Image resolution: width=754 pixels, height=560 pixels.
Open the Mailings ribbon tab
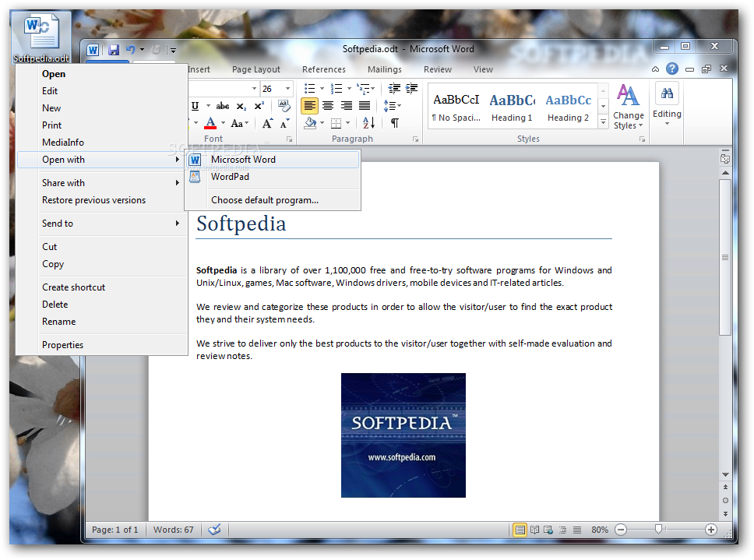384,69
